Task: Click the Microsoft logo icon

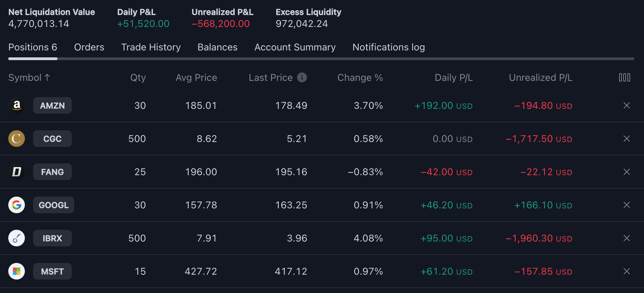Action: pos(17,271)
